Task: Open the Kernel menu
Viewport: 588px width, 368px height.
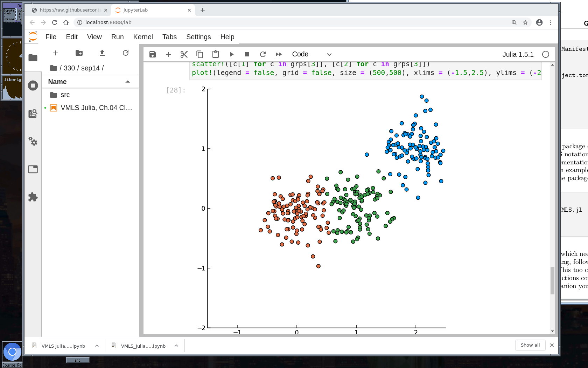Action: coord(143,37)
